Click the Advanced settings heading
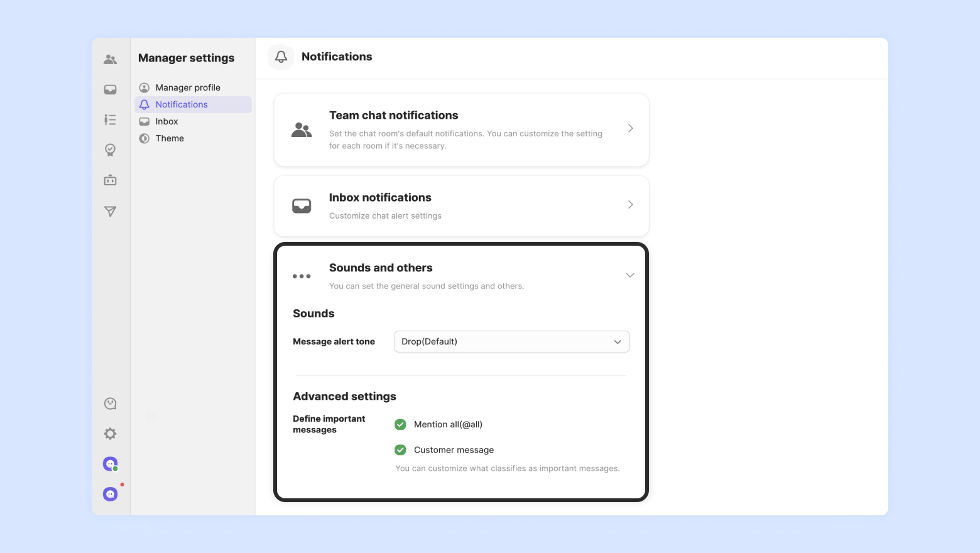This screenshot has width=980, height=553. (344, 397)
